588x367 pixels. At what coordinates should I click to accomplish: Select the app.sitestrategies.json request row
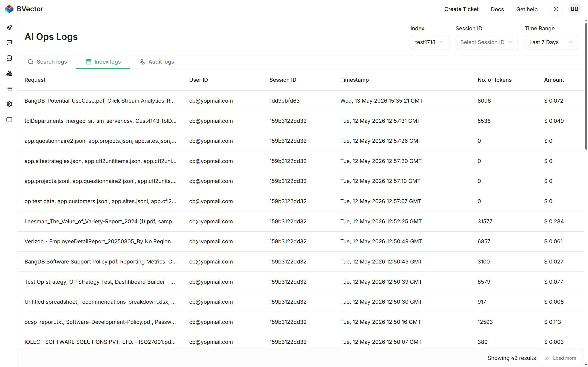click(x=301, y=161)
